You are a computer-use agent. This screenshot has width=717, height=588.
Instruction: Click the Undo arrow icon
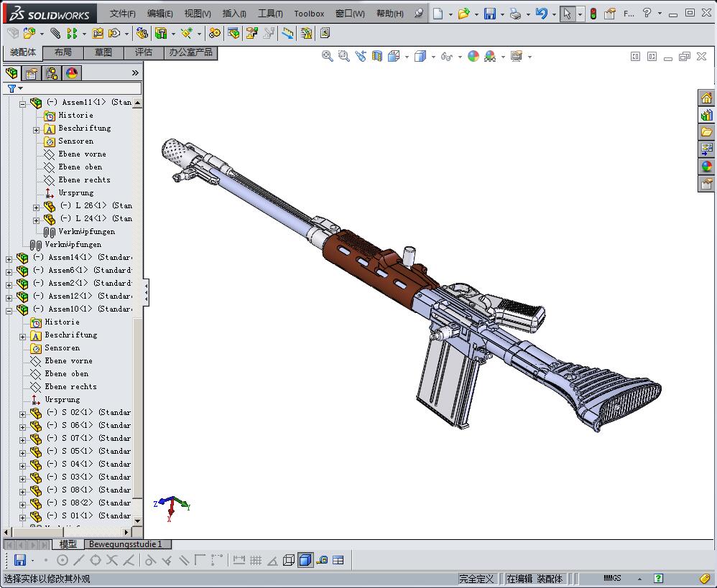click(x=542, y=14)
